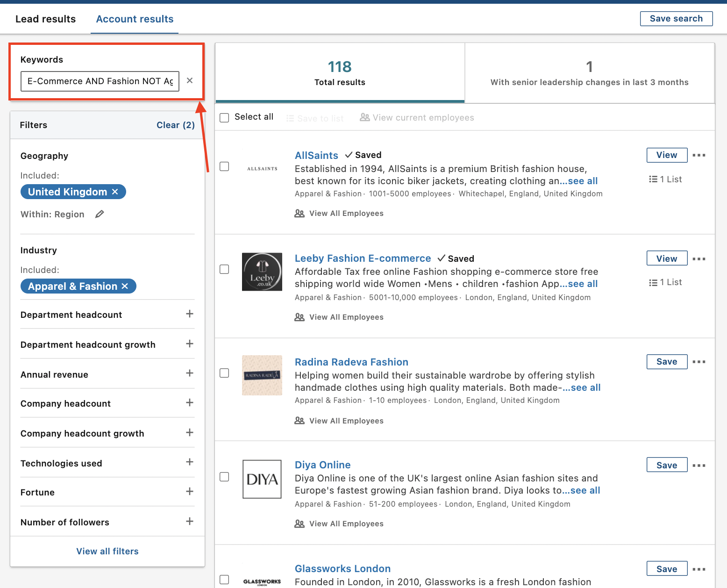Open the AllSaints 1 List label
This screenshot has width=727, height=588.
pyautogui.click(x=670, y=179)
